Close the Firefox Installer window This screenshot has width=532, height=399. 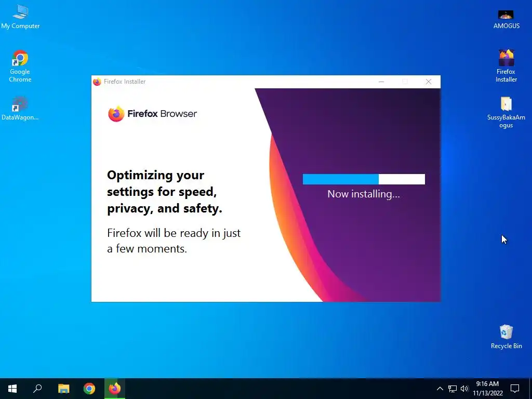tap(429, 82)
